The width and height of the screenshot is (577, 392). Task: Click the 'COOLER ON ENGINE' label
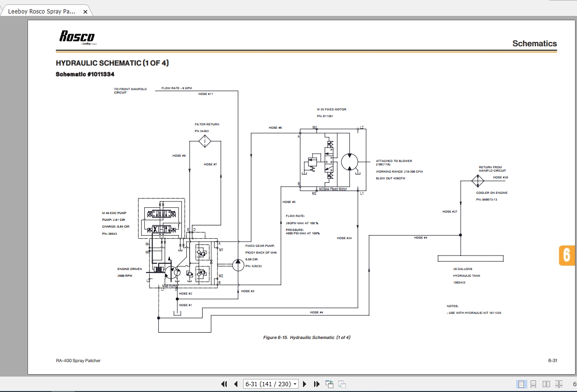click(x=492, y=193)
